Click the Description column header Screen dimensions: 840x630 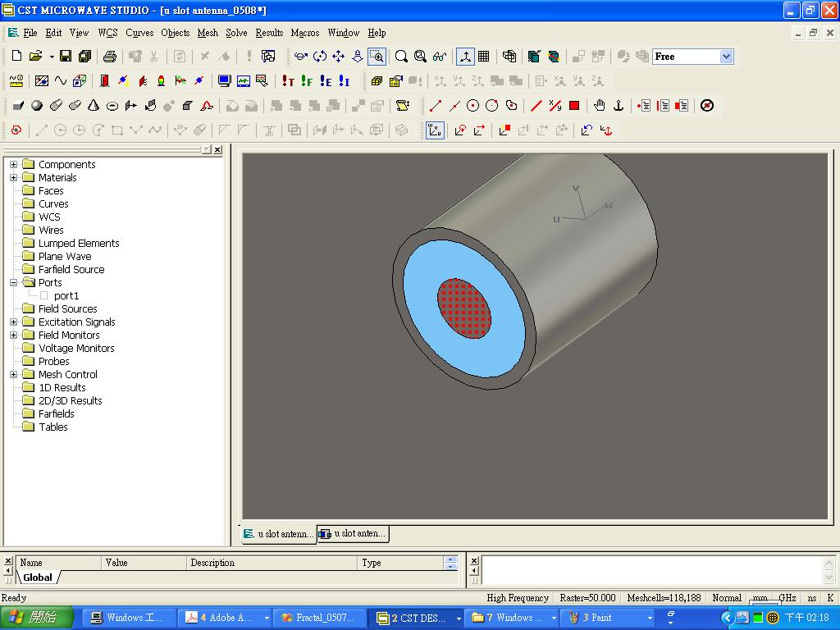[272, 563]
